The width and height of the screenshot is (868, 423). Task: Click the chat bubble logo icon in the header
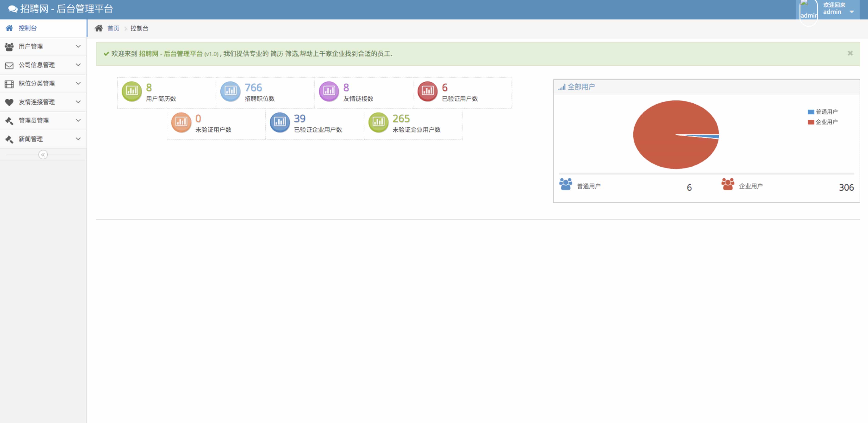[13, 9]
